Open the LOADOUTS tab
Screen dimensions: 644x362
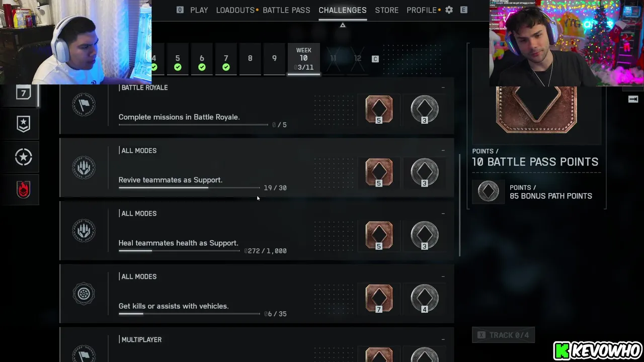coord(235,10)
